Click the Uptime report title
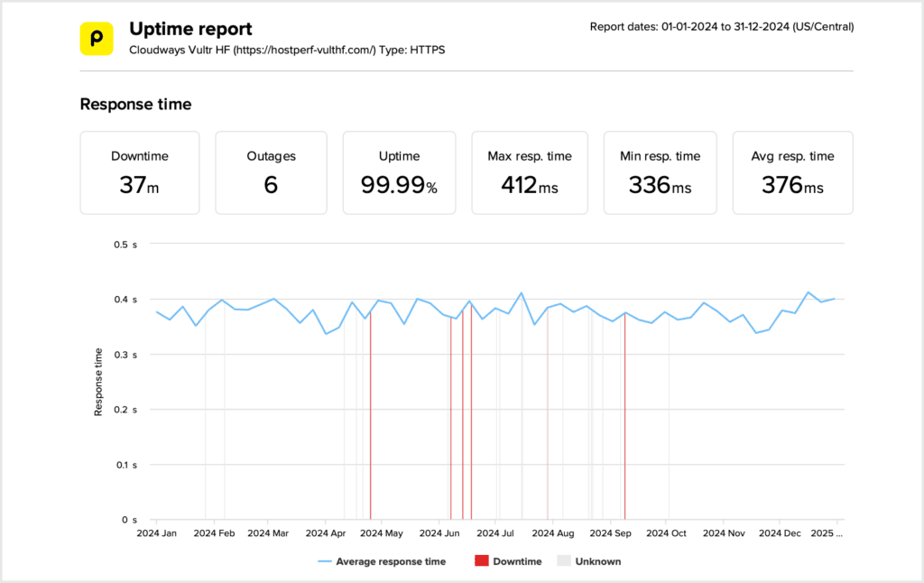Image resolution: width=924 pixels, height=583 pixels. click(190, 30)
